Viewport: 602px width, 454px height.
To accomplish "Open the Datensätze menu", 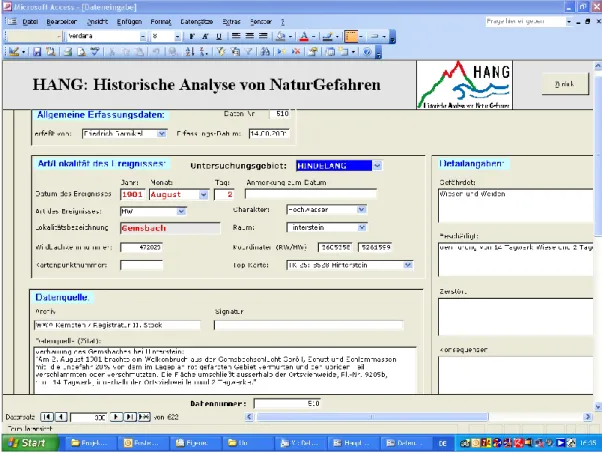I will (197, 22).
